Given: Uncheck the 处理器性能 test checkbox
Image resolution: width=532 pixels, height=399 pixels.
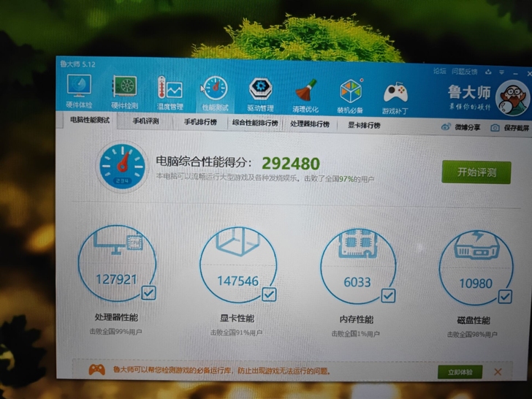Looking at the screenshot, I should [x=148, y=293].
